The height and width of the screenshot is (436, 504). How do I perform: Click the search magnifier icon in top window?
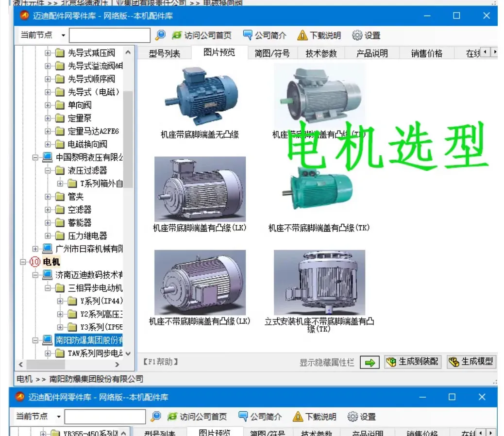coord(160,35)
